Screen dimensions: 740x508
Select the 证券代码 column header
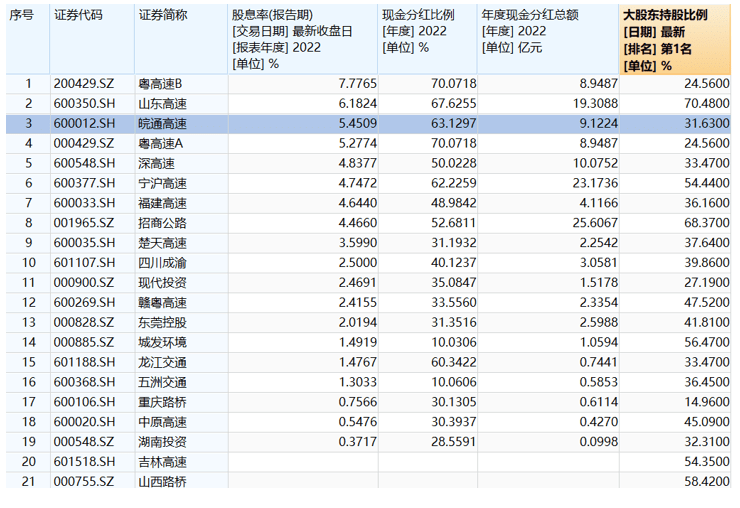[92, 39]
